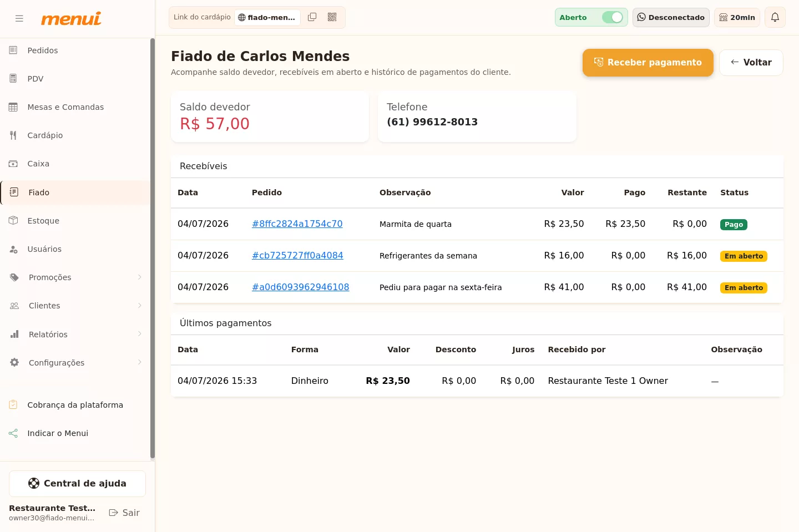This screenshot has height=532, width=799.
Task: Click the Relatórios bar chart icon
Action: (14, 335)
